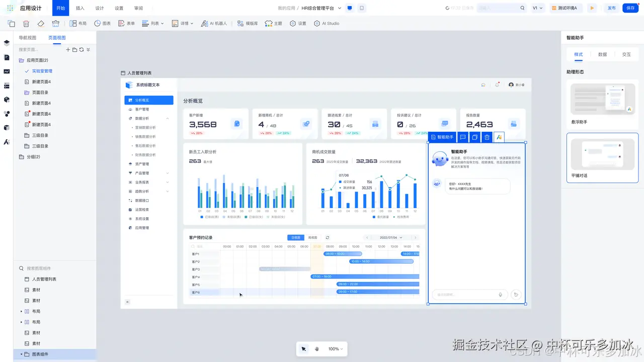Image resolution: width=644 pixels, height=362 pixels.
Task: Click the trash delete icon in toolbar
Action: 26,23
